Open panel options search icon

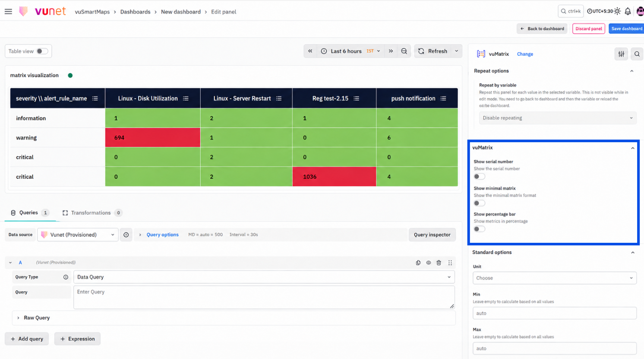637,54
